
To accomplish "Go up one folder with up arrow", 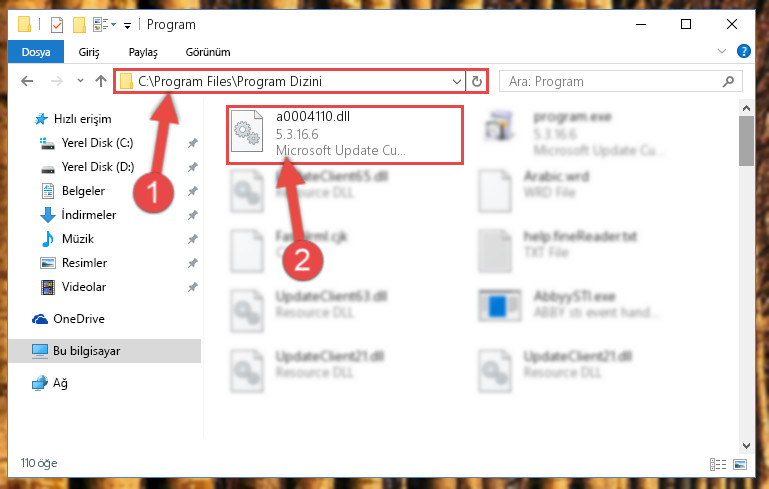I will click(101, 81).
